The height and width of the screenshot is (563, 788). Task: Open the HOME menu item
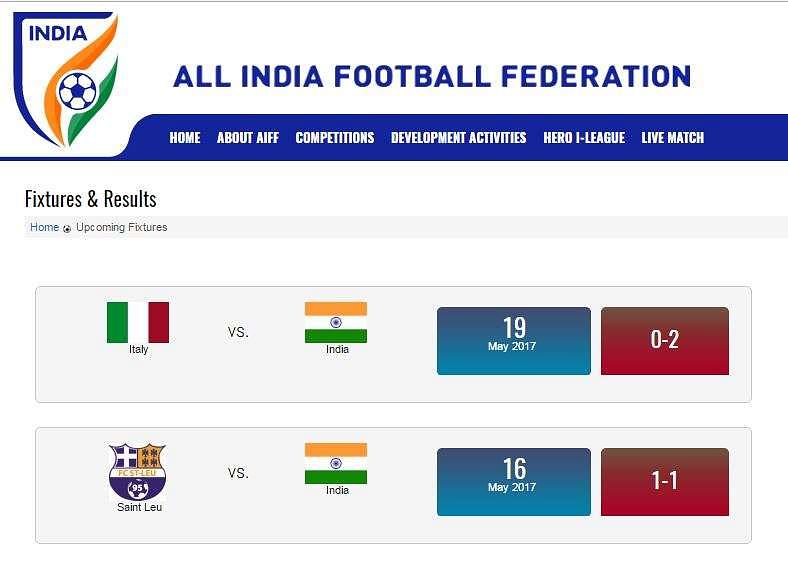(185, 138)
